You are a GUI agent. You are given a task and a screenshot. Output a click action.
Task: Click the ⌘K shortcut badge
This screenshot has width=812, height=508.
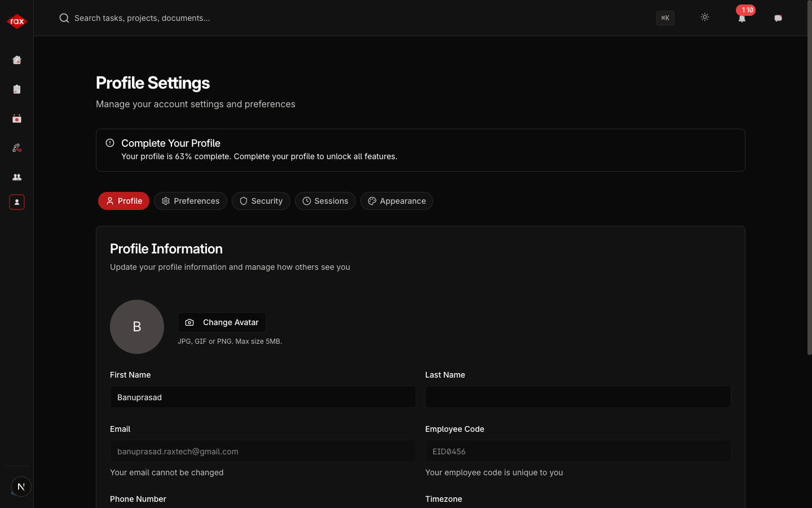[665, 18]
